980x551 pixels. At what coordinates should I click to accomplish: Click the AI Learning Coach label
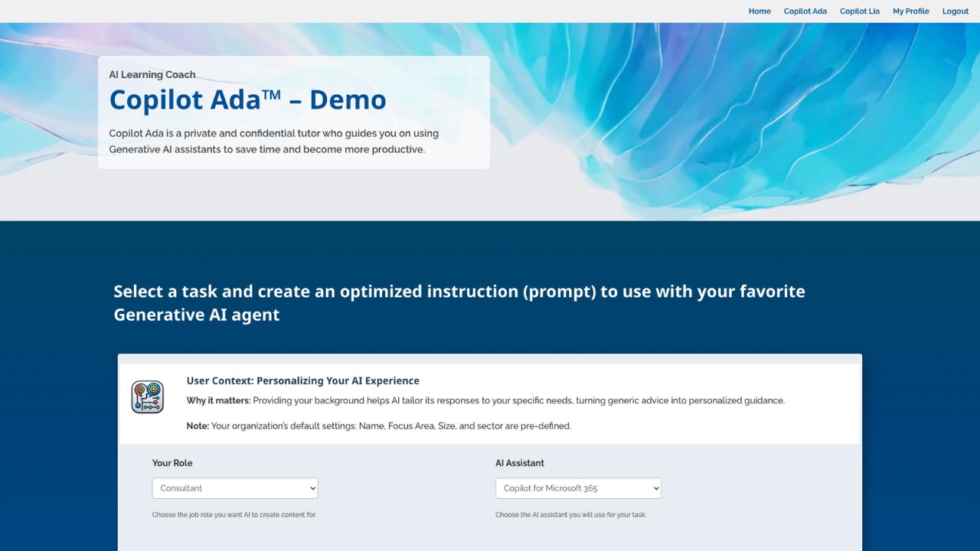coord(152,74)
